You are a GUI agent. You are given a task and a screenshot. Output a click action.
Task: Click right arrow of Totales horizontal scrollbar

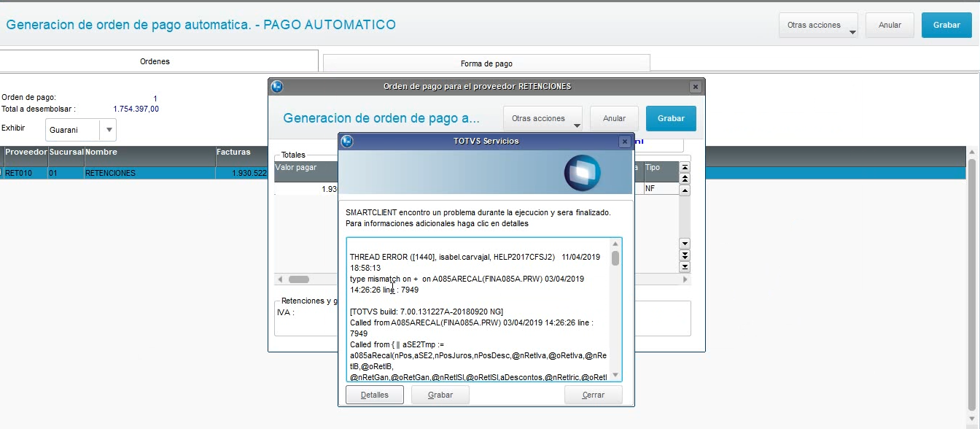tap(685, 279)
